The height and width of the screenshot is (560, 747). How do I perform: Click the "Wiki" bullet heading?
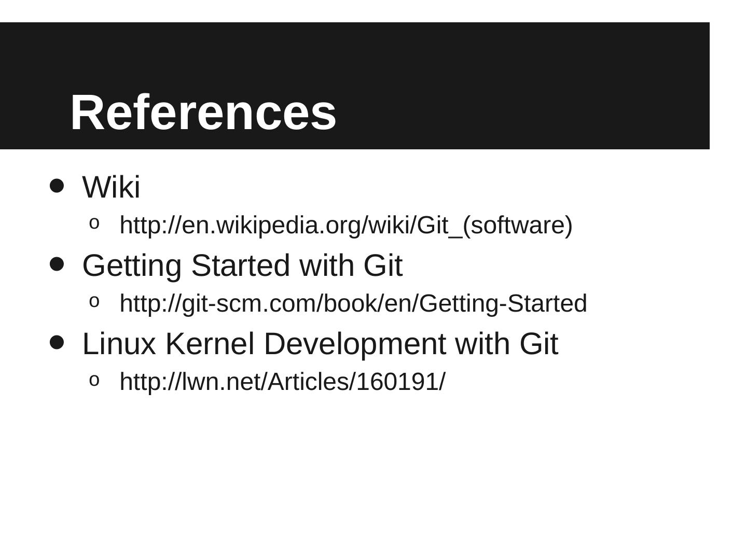point(111,187)
